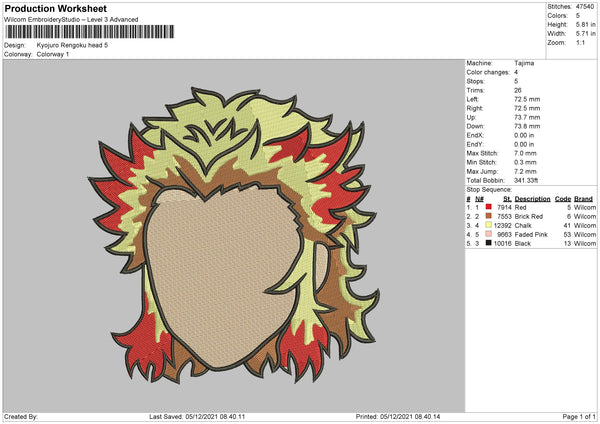Click the Max Stitch value 7.0 mm
This screenshot has height=424, width=600.
tap(525, 153)
